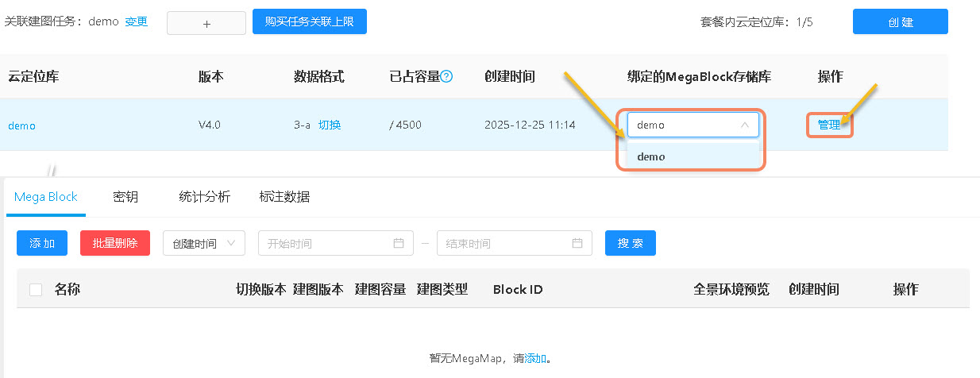Click the 变更 link next to demo task
Viewport: 980px width, 378px height.
pyautogui.click(x=137, y=21)
